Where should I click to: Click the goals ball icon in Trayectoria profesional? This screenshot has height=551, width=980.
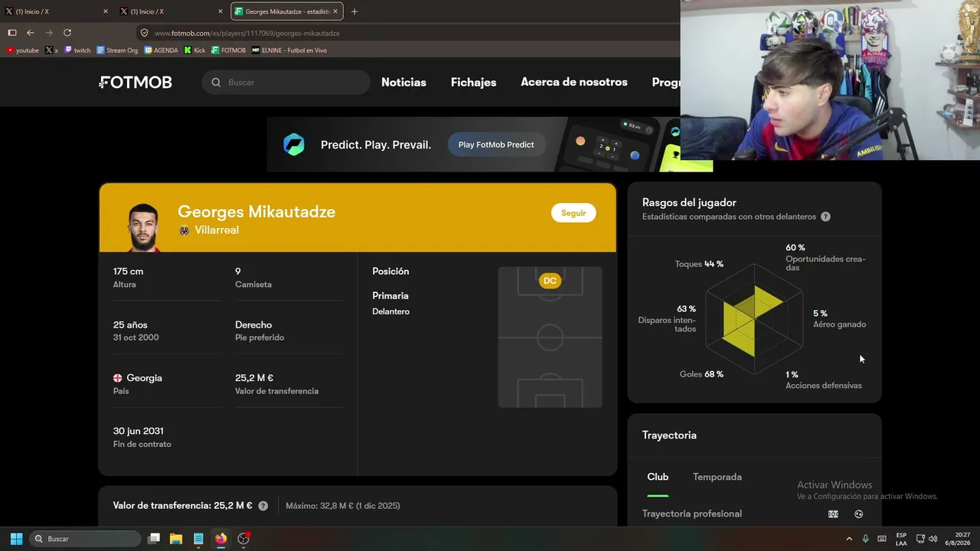pyautogui.click(x=858, y=514)
